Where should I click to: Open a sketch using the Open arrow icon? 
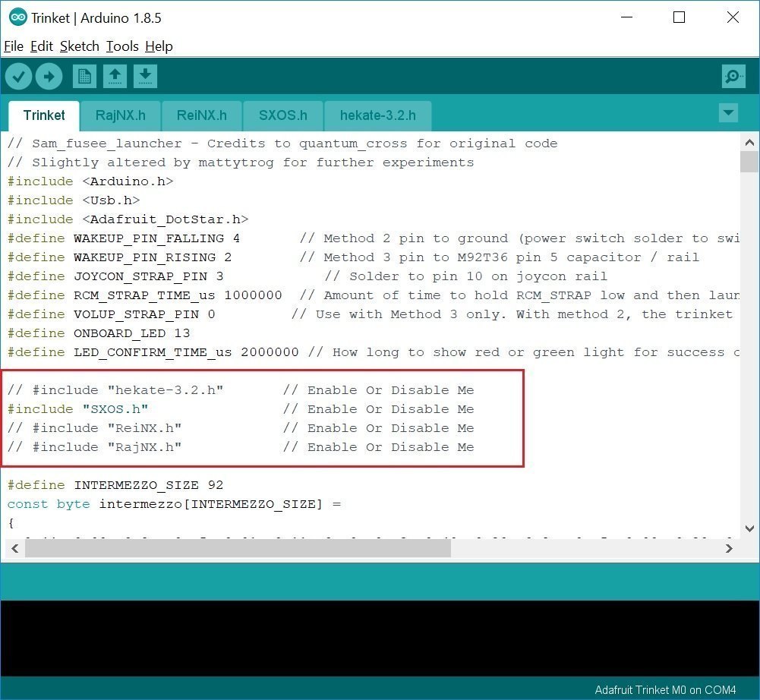(x=115, y=76)
